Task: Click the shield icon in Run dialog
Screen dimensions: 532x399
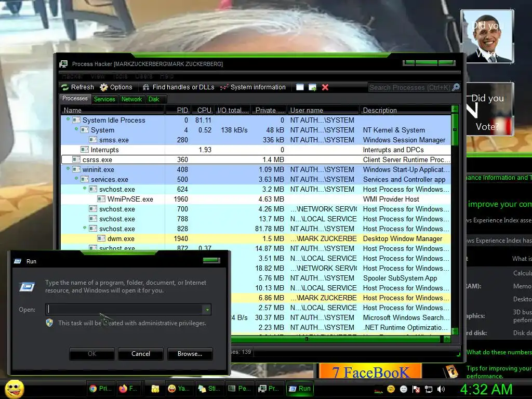Action: click(49, 323)
